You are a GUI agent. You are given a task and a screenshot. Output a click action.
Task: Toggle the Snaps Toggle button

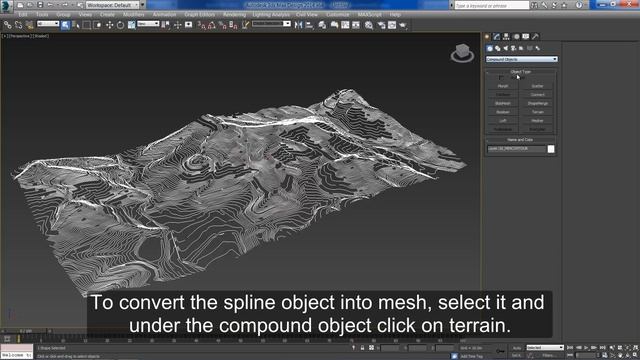click(201, 25)
